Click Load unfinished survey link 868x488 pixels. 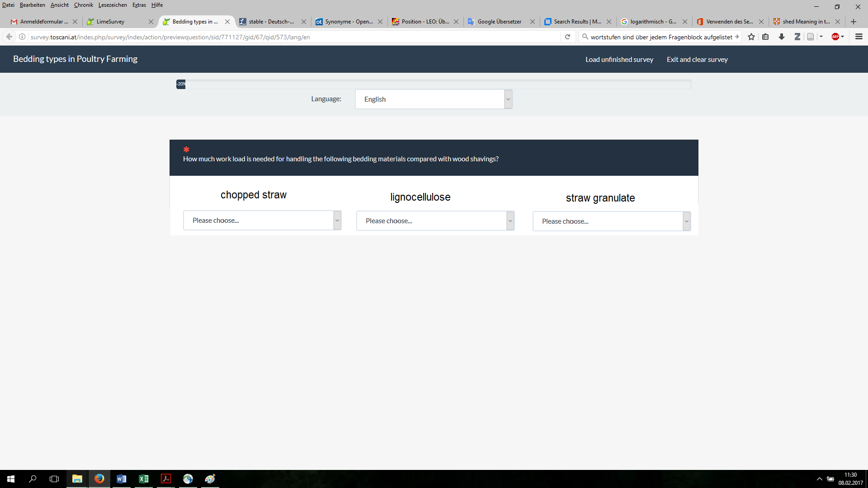(619, 60)
